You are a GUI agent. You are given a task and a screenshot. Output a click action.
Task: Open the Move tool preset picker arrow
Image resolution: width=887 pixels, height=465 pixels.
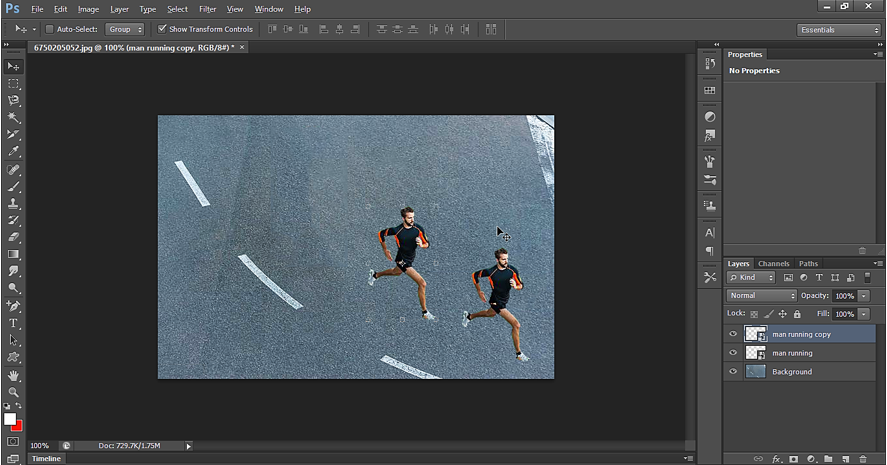click(x=34, y=29)
